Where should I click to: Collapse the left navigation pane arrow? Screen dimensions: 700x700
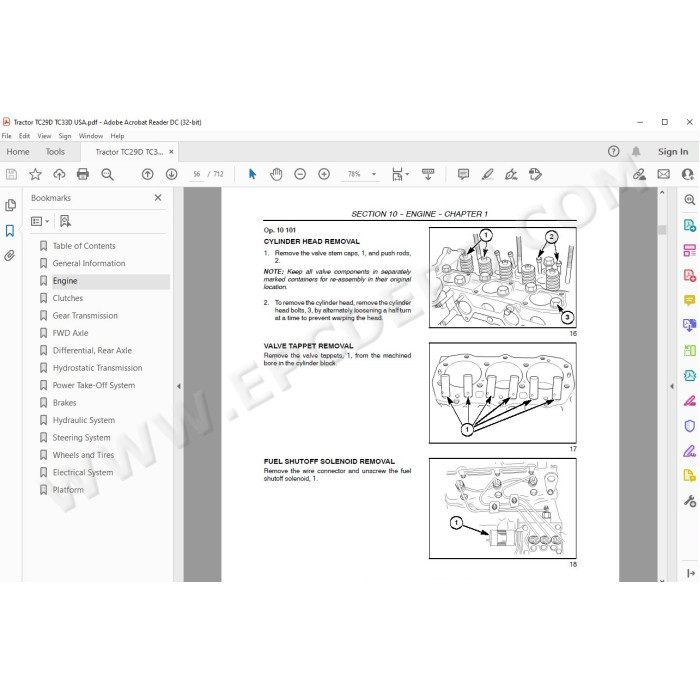179,386
